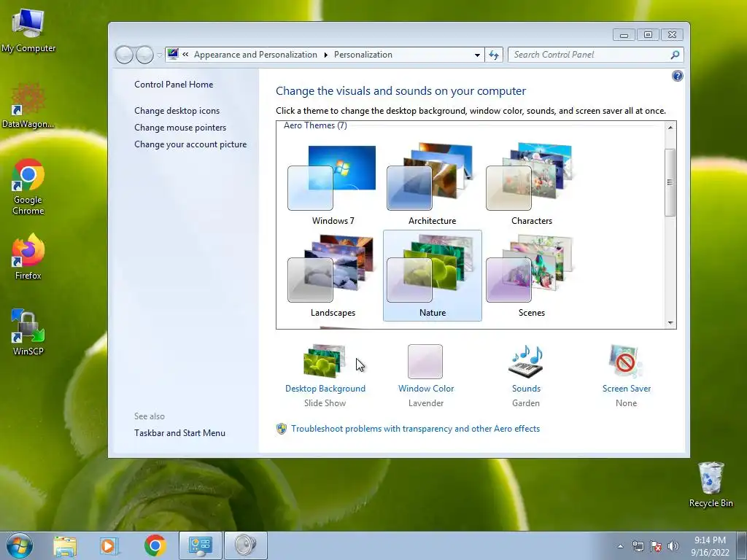This screenshot has width=747, height=560.
Task: Click the speaker app taskbar button
Action: pos(245,545)
